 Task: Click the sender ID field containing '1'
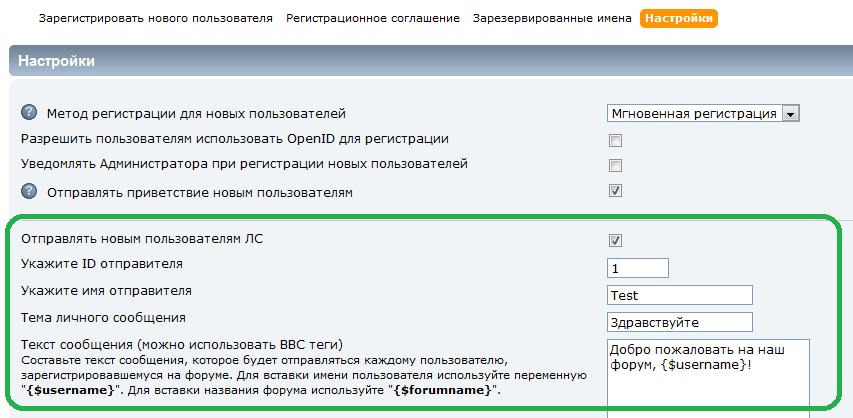click(637, 268)
